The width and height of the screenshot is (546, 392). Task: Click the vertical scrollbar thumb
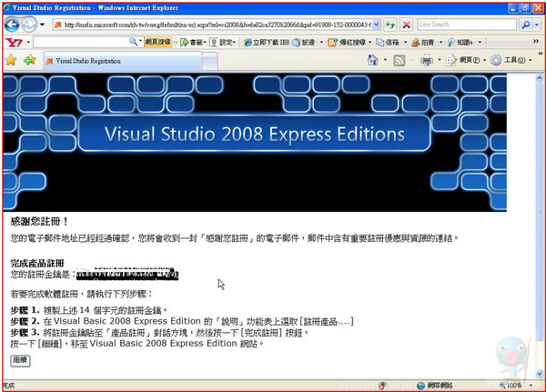[540, 212]
